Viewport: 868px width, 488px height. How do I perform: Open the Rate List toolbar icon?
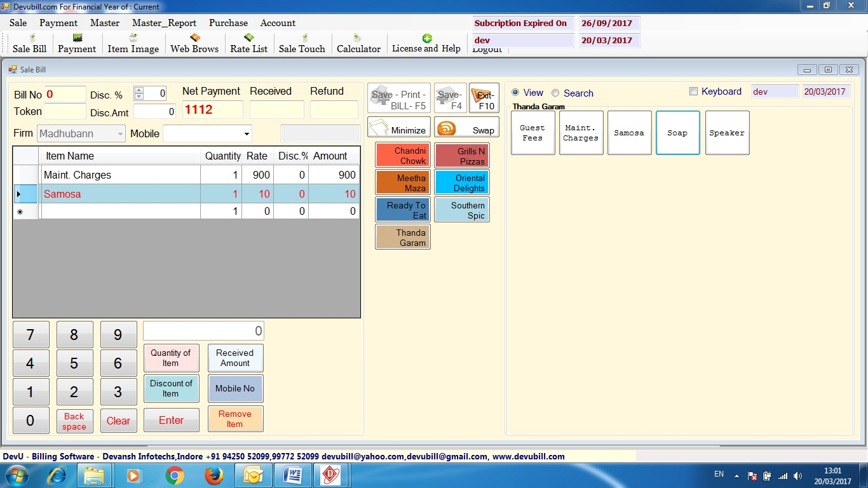pyautogui.click(x=248, y=44)
